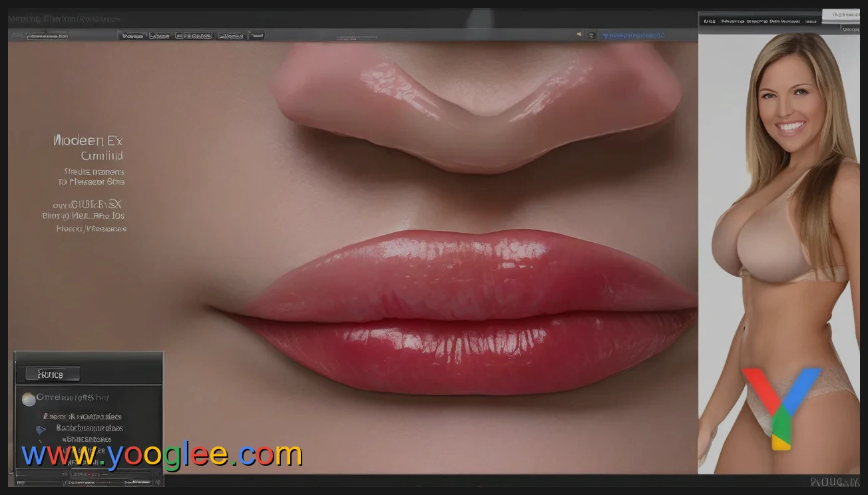This screenshot has width=868, height=495.
Task: Click the small square icon beside the blue toolbar link
Action: click(x=590, y=35)
